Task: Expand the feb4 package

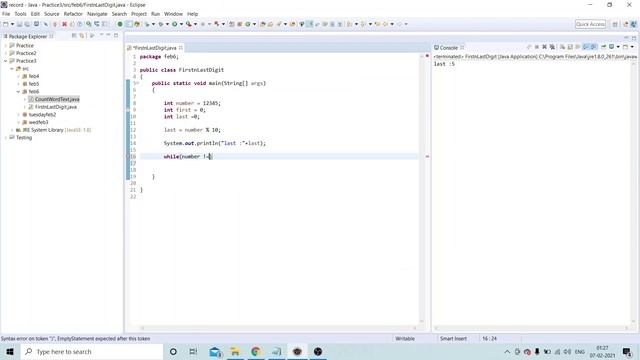Action: tap(18, 76)
